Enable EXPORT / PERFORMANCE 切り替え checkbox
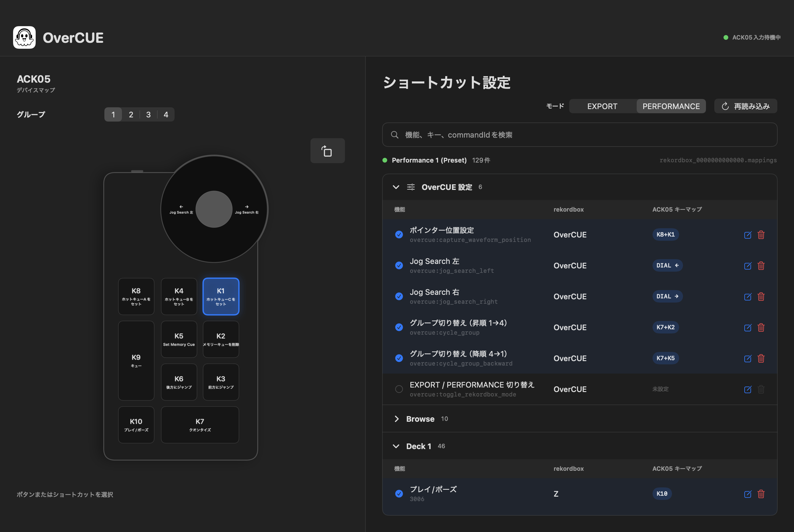The width and height of the screenshot is (794, 532). click(x=399, y=389)
